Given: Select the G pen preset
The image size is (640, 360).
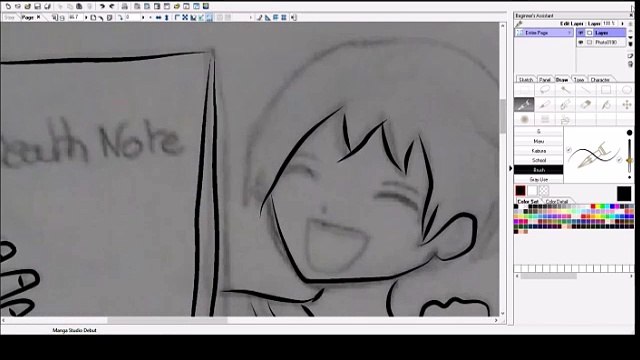Looking at the screenshot, I should point(538,131).
